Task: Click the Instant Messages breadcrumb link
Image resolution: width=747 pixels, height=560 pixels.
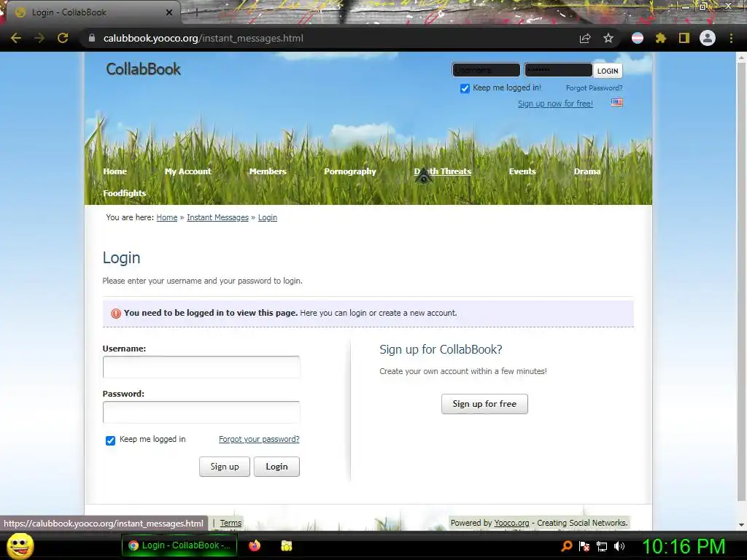Action: coord(217,217)
